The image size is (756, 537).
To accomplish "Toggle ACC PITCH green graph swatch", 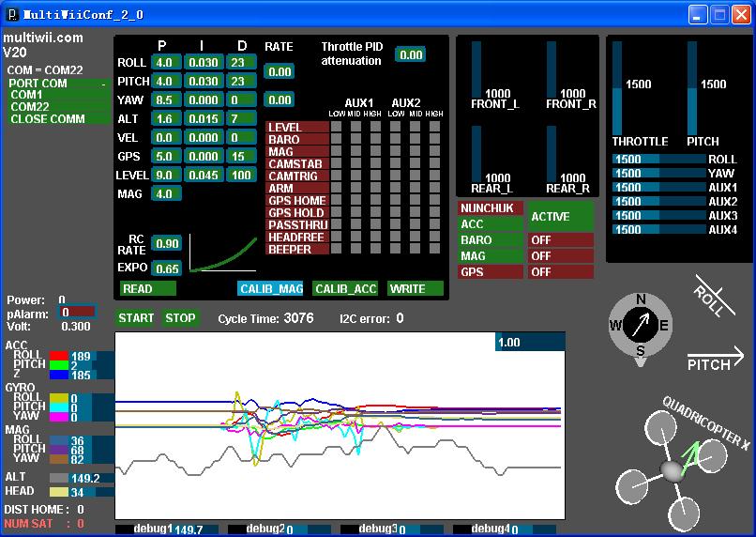I will tap(59, 365).
